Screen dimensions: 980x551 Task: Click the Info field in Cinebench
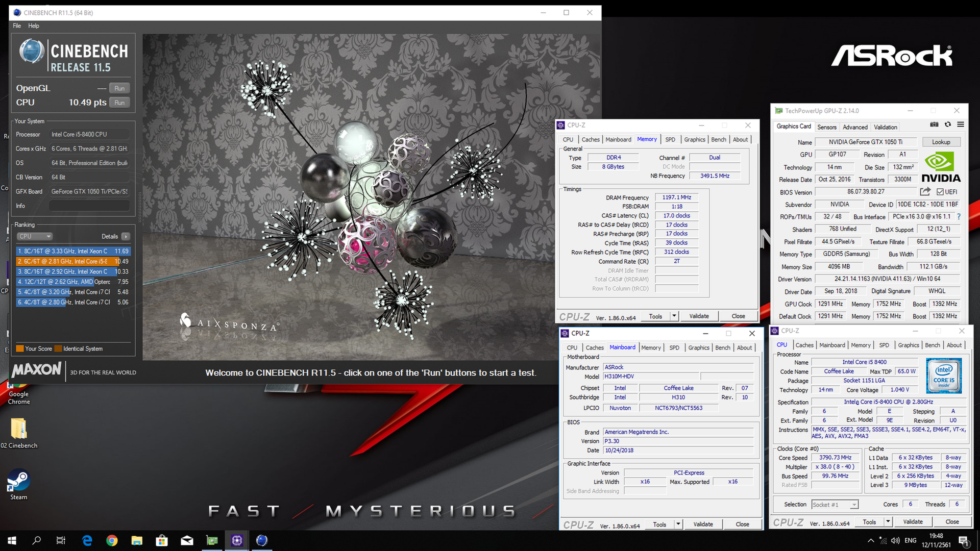point(90,206)
